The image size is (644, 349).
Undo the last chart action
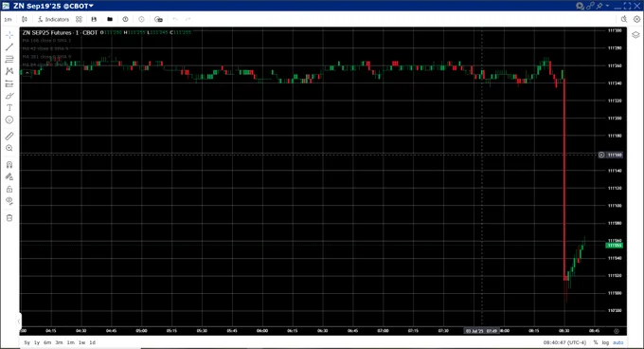[x=175, y=19]
